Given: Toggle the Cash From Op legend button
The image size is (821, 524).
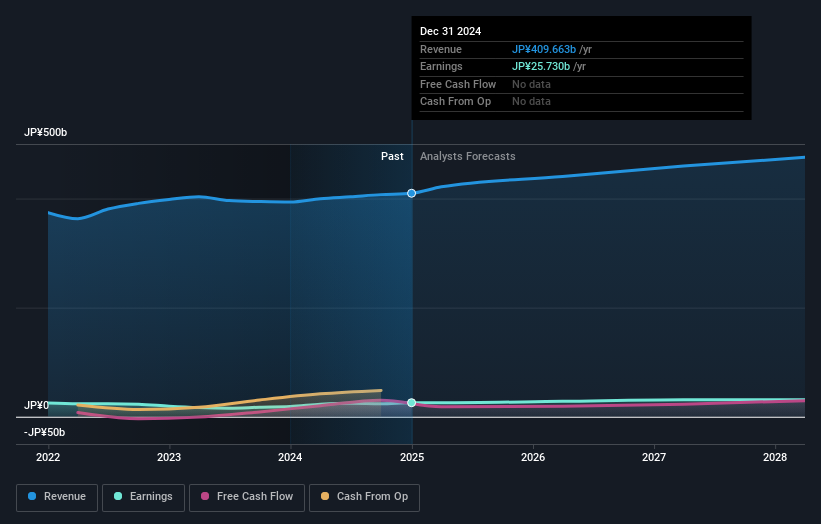Looking at the screenshot, I should (x=364, y=497).
